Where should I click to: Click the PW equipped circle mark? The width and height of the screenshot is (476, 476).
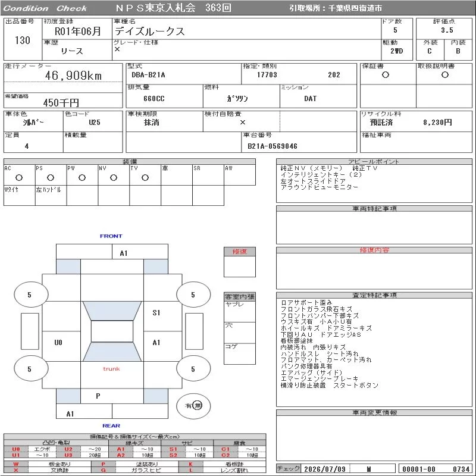click(82, 177)
